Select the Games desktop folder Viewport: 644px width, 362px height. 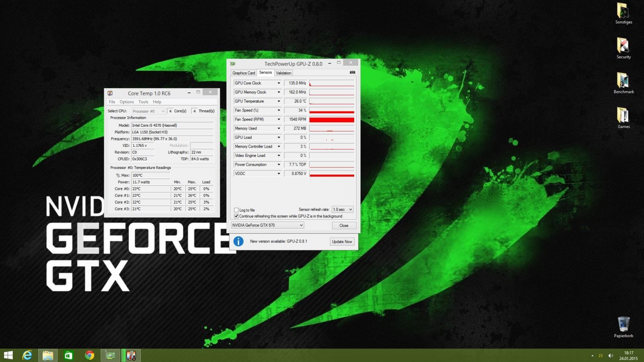(623, 118)
